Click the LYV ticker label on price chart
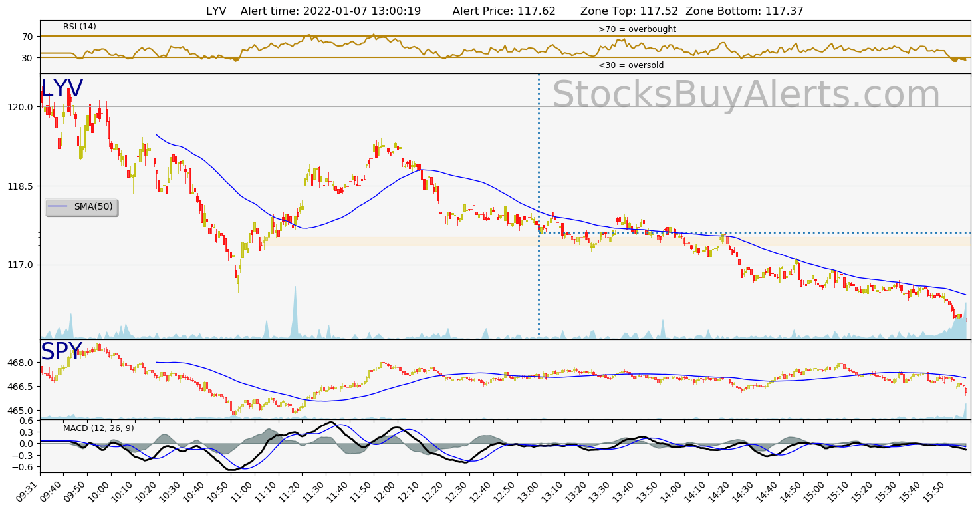This screenshot has width=980, height=511. coord(62,89)
